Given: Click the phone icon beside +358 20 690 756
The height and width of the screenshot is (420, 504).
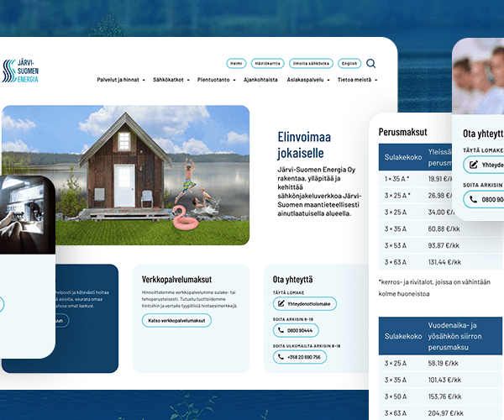Looking at the screenshot, I should click(281, 357).
